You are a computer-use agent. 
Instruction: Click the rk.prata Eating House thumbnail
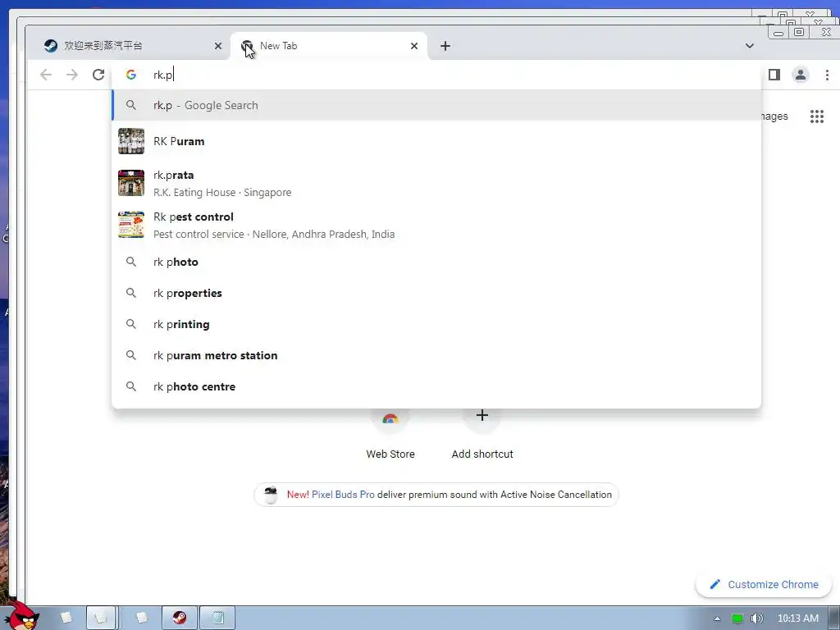[x=131, y=183]
